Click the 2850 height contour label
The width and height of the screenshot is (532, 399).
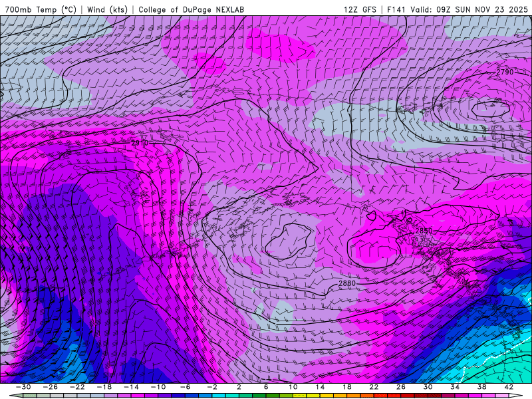424,231
